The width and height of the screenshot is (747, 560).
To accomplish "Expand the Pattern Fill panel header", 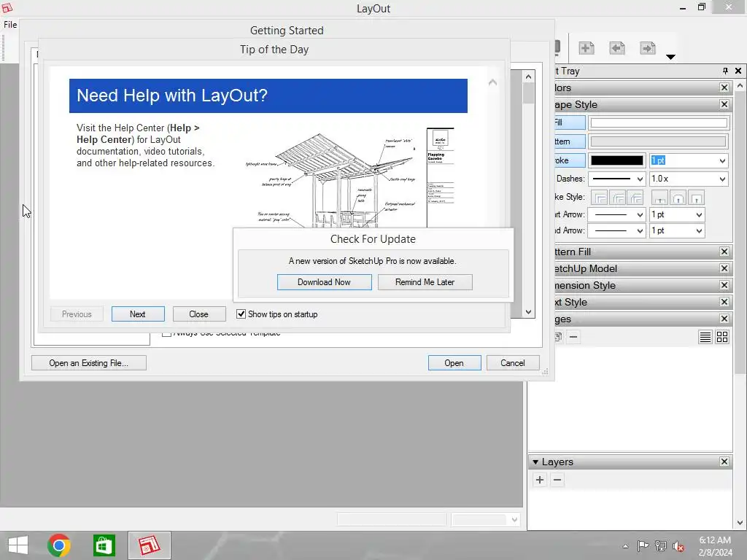I will tap(638, 252).
